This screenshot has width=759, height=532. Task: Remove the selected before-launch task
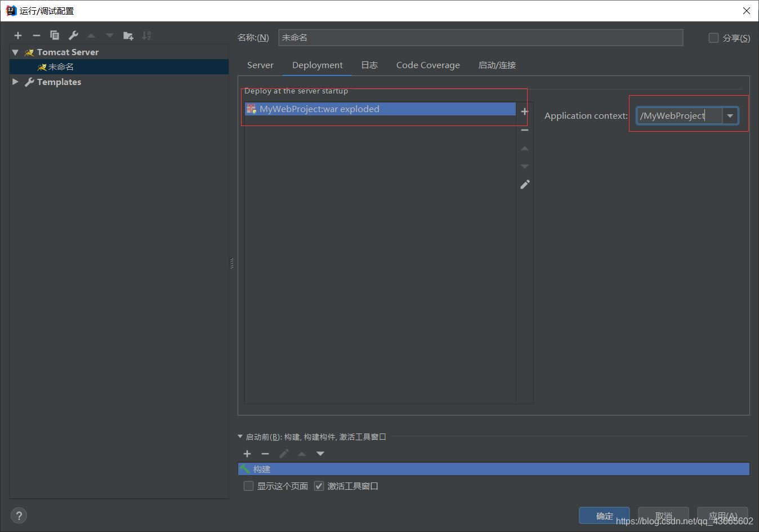coord(265,454)
